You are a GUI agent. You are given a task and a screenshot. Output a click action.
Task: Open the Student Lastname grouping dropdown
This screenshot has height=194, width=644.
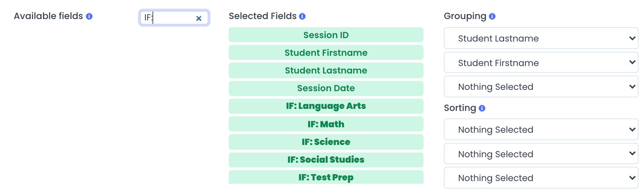[541, 38]
